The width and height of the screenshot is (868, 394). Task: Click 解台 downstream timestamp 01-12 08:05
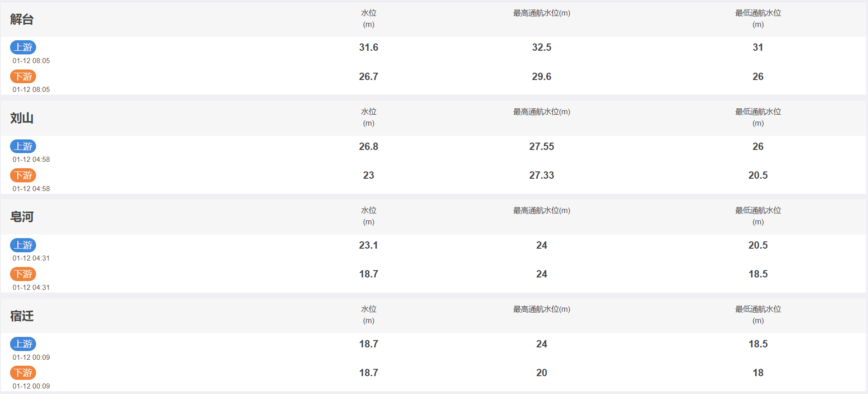tap(31, 90)
